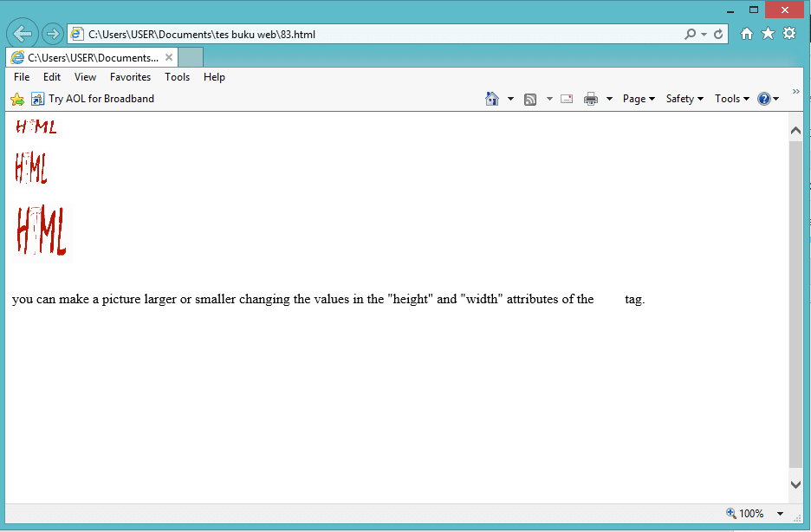Click the RSS feeds icon

529,98
